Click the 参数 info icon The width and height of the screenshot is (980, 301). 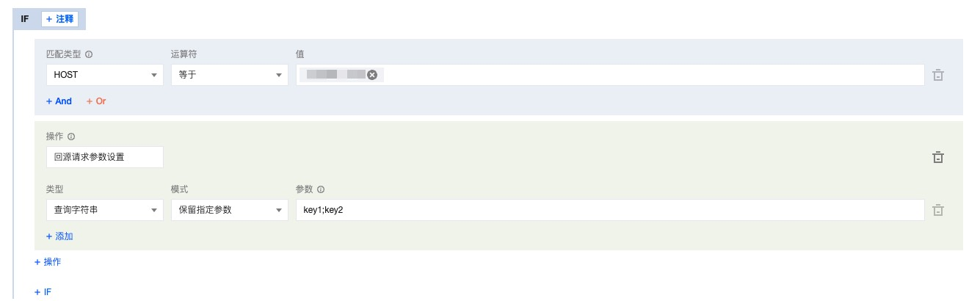pyautogui.click(x=321, y=189)
